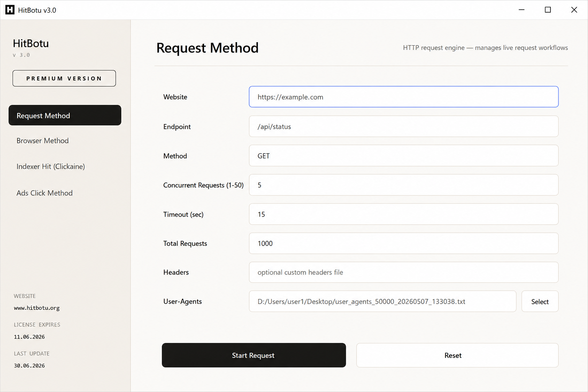The image size is (588, 392).
Task: Click the v 3.0 version label
Action: [x=21, y=55]
